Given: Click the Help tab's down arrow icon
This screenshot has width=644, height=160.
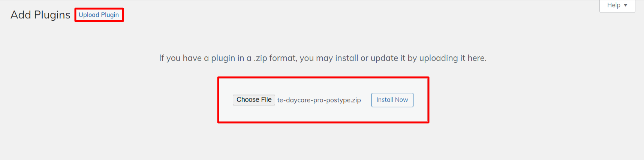Looking at the screenshot, I should point(625,5).
